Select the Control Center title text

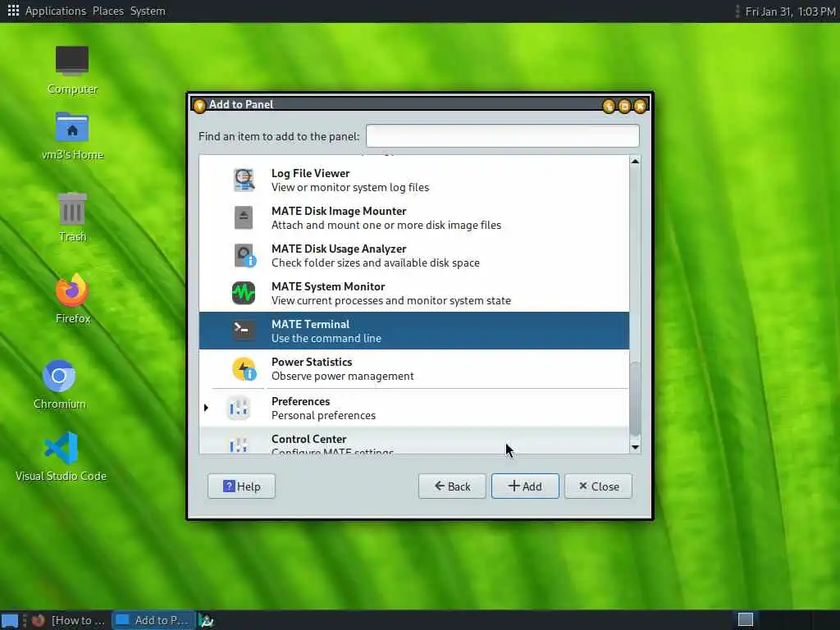point(309,439)
